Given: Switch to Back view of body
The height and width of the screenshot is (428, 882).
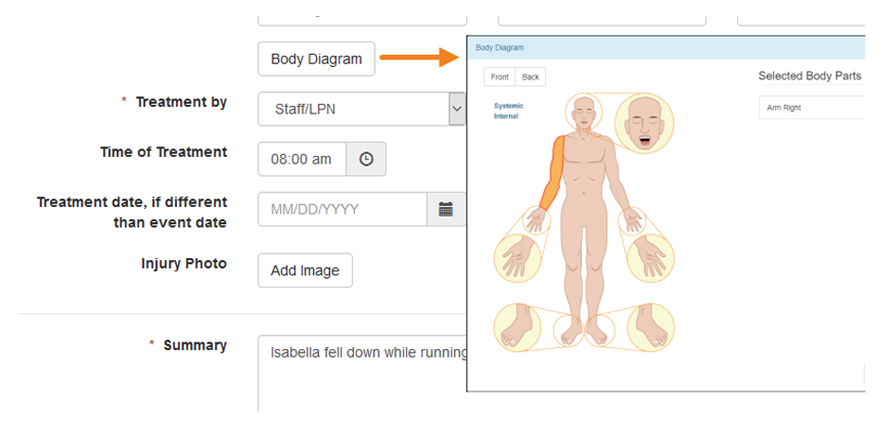Looking at the screenshot, I should (530, 77).
